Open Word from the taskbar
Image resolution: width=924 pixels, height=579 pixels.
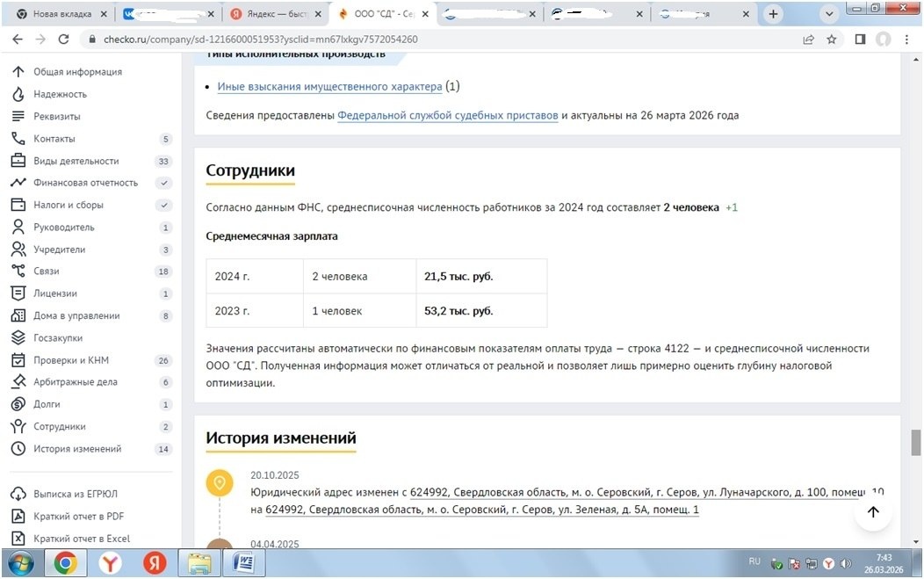243,563
